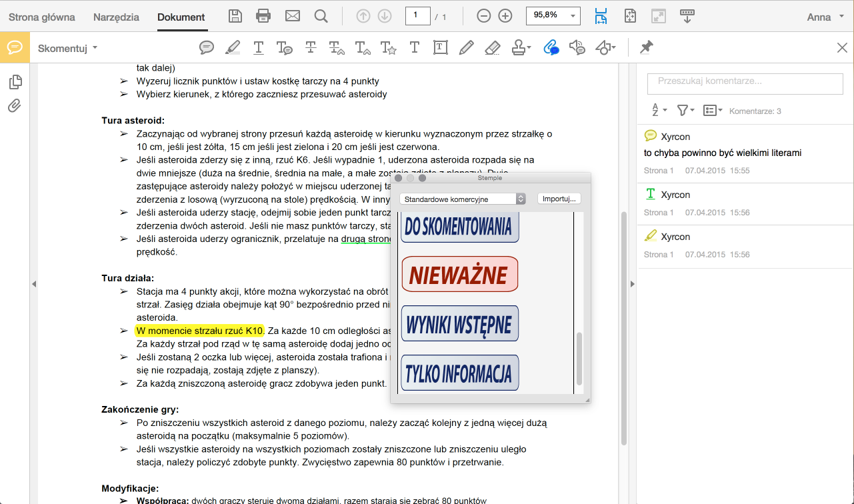Click the print icon

click(x=263, y=16)
